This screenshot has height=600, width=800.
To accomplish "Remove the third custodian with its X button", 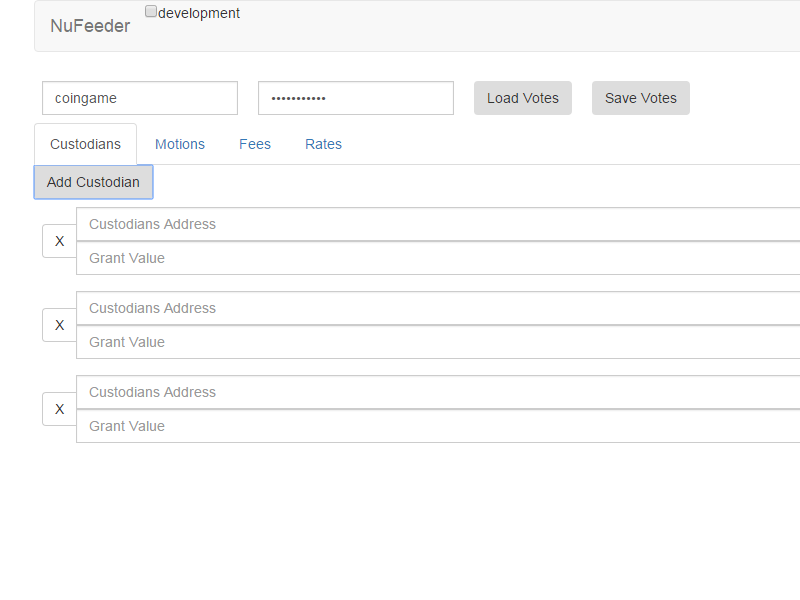I will (60, 409).
